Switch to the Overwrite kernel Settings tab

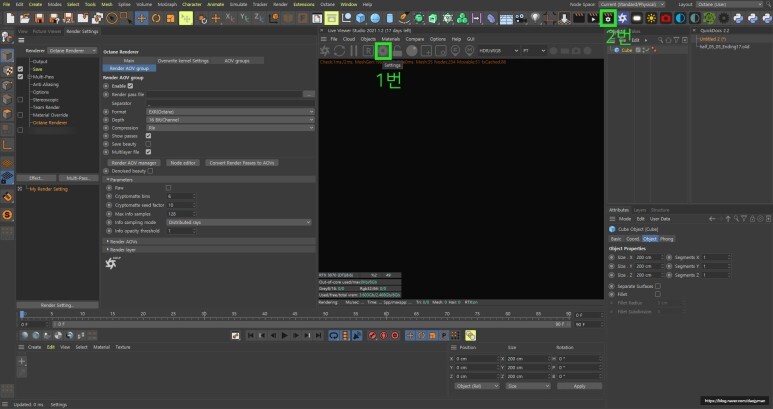click(183, 61)
